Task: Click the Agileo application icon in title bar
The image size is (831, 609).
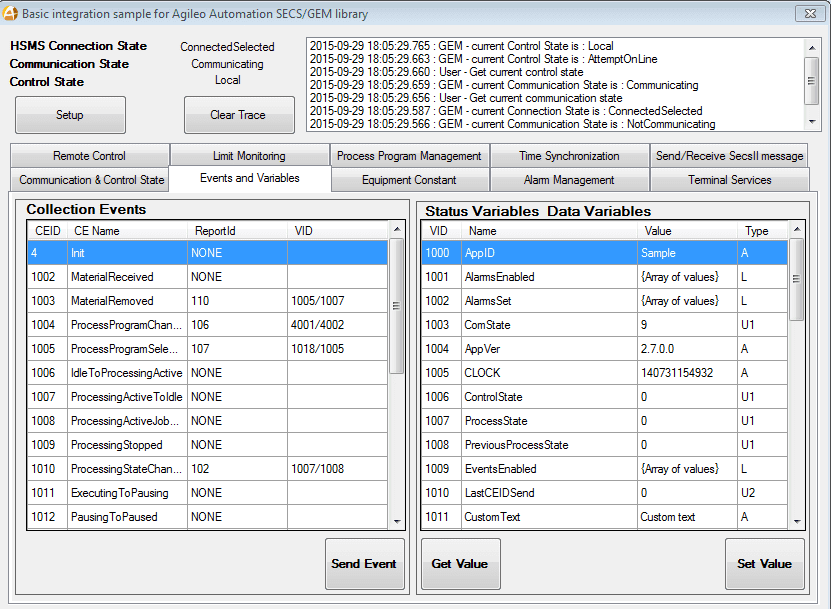Action: coord(11,13)
